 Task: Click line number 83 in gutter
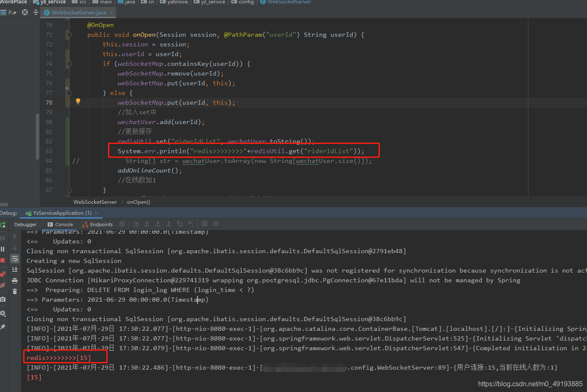[49, 151]
